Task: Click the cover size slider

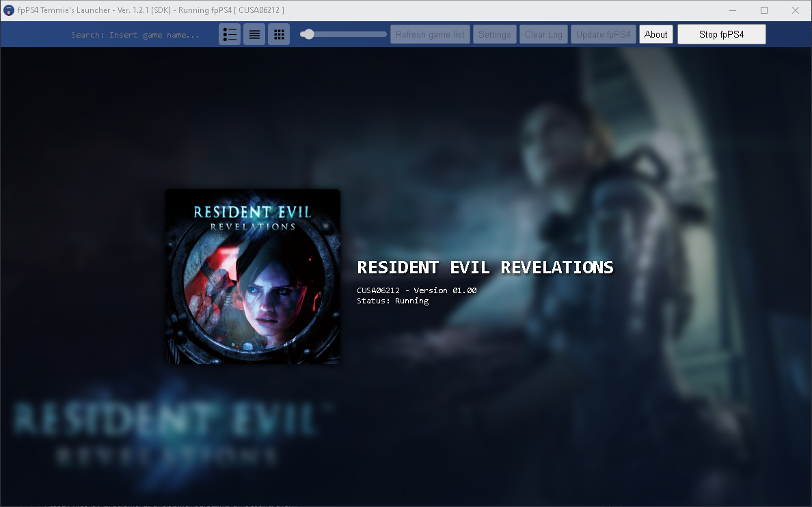Action: point(308,33)
